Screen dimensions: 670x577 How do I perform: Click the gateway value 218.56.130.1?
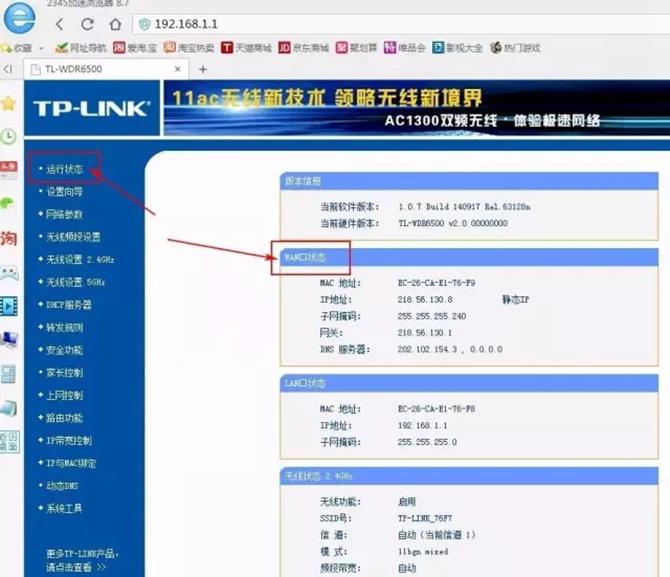(424, 333)
